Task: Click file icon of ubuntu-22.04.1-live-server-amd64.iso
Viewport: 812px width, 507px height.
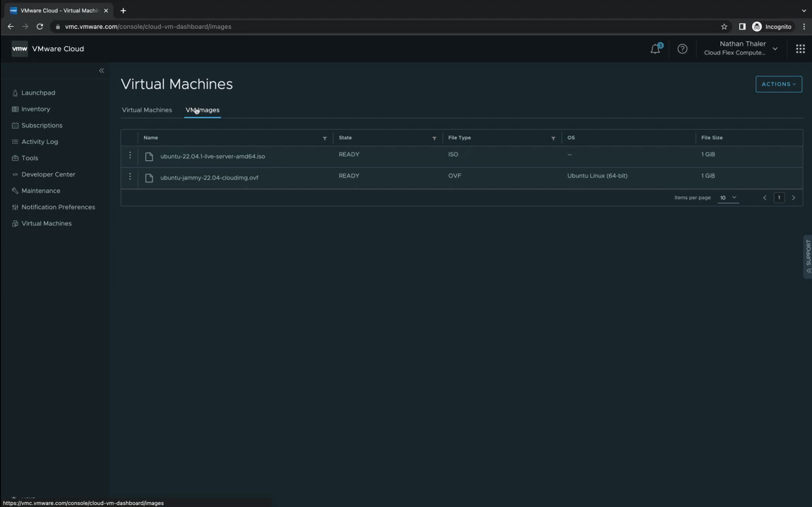Action: (x=149, y=156)
